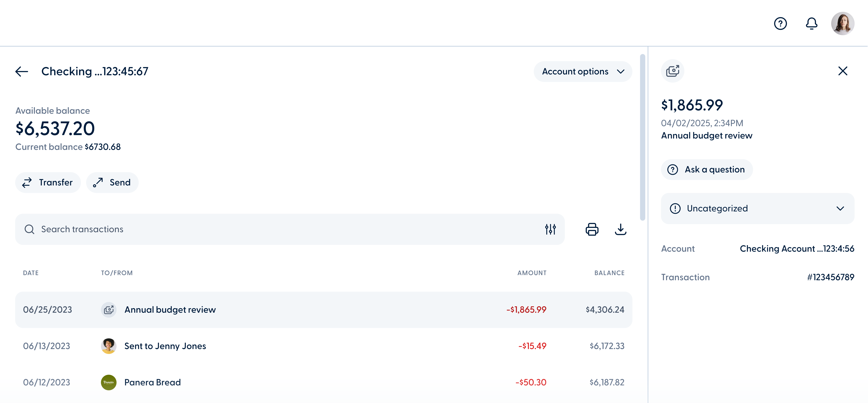Click the back arrow to leave Checking account

[x=22, y=71]
